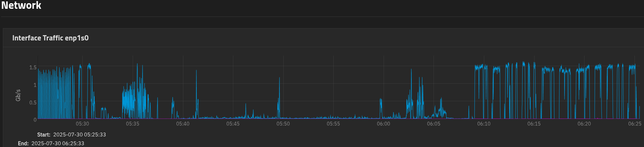Viewport: 644px width, 147px height.
Task: Select the 05:50 time axis label
Action: click(283, 124)
